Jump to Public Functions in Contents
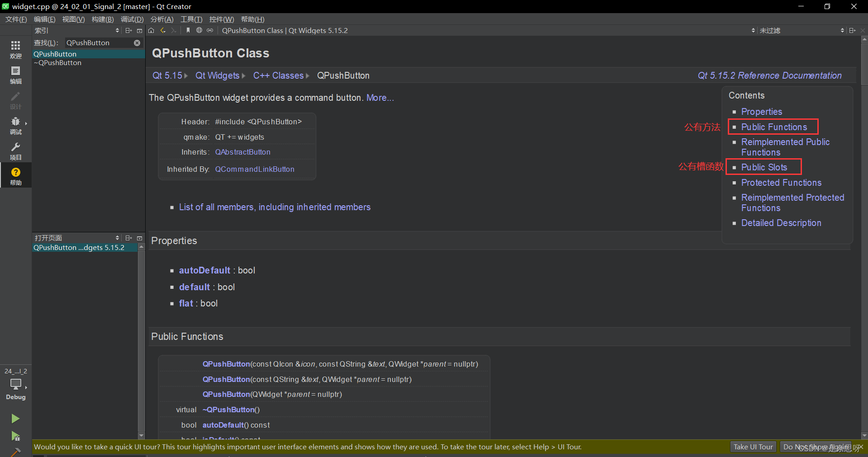Image resolution: width=868 pixels, height=457 pixels. [x=774, y=127]
